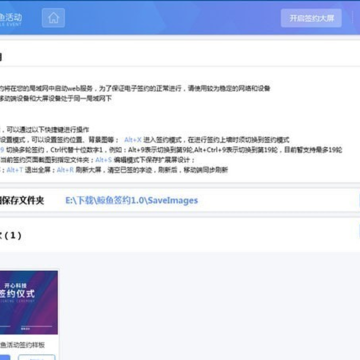Click the Alt+X shortcut text

133,140
